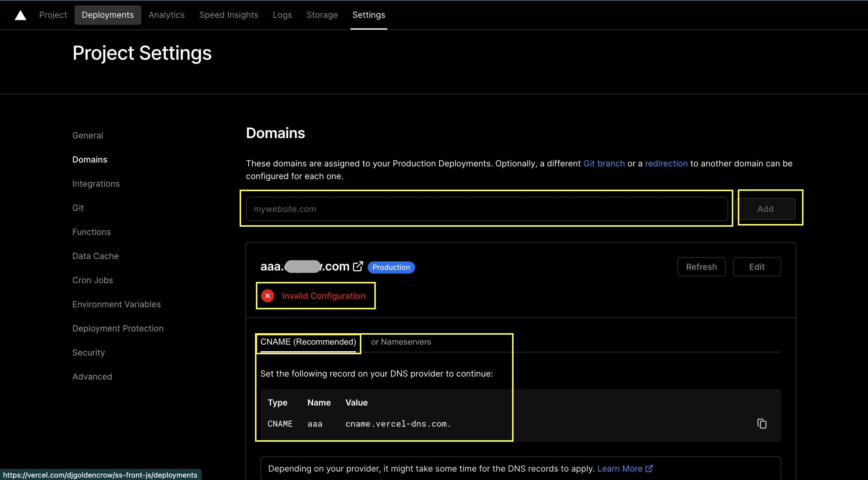Open Data Cache settings
This screenshot has width=868, height=480.
95,256
